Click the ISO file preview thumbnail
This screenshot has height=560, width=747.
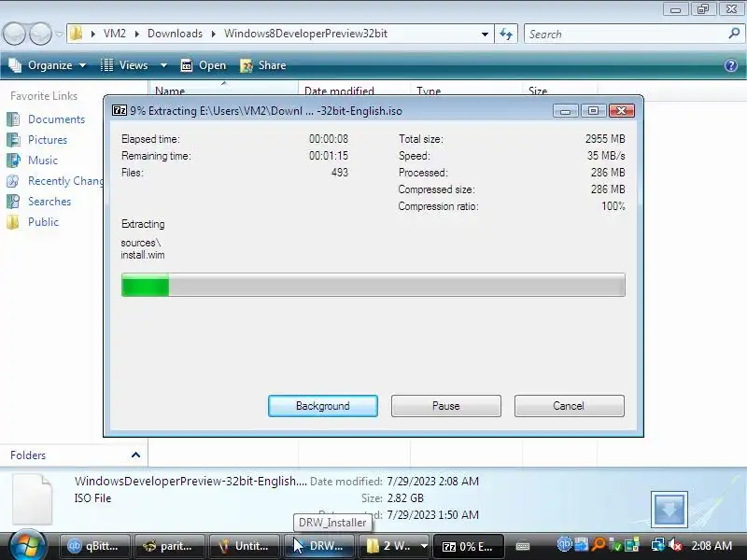(x=32, y=499)
